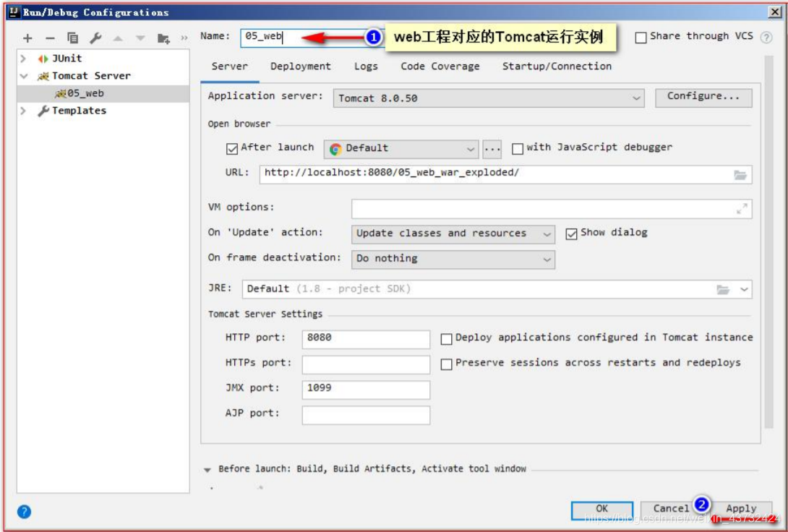Click the HTTPs port field
Viewport: 788px width, 532px height.
pyautogui.click(x=366, y=364)
